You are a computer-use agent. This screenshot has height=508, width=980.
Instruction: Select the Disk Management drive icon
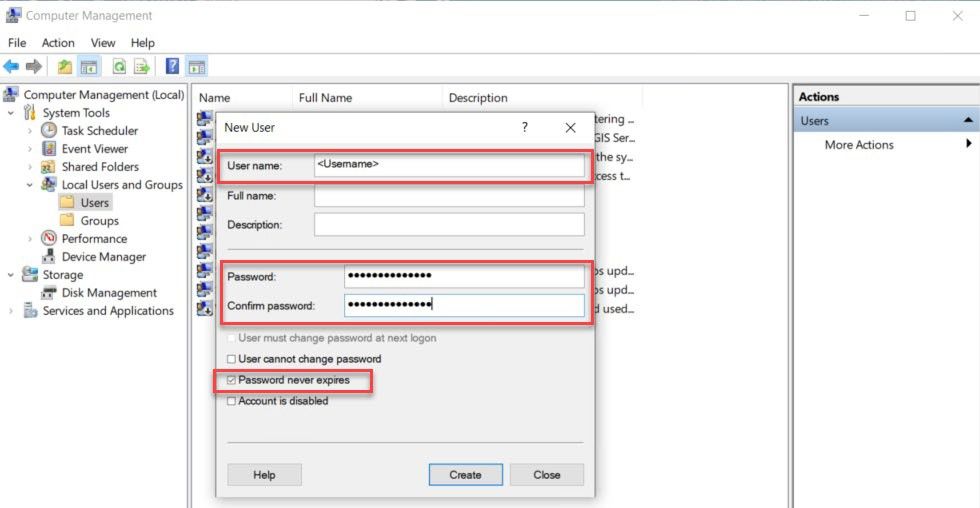pyautogui.click(x=48, y=292)
